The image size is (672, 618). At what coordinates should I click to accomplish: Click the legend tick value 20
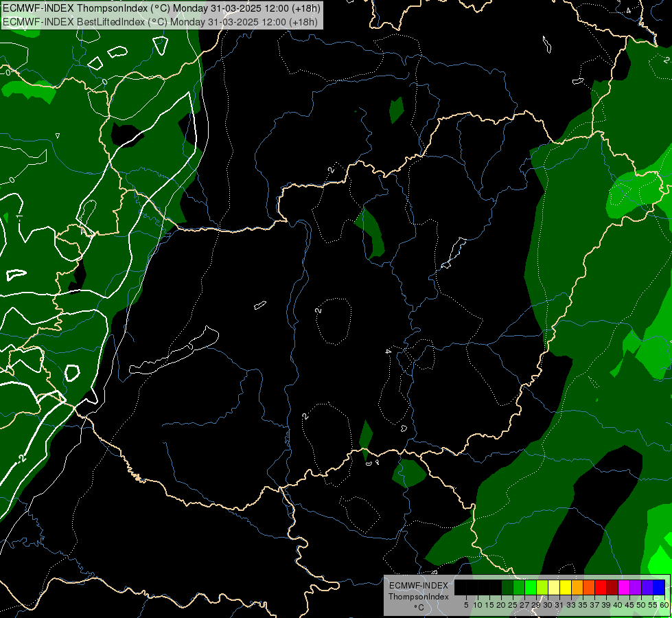[x=501, y=605]
